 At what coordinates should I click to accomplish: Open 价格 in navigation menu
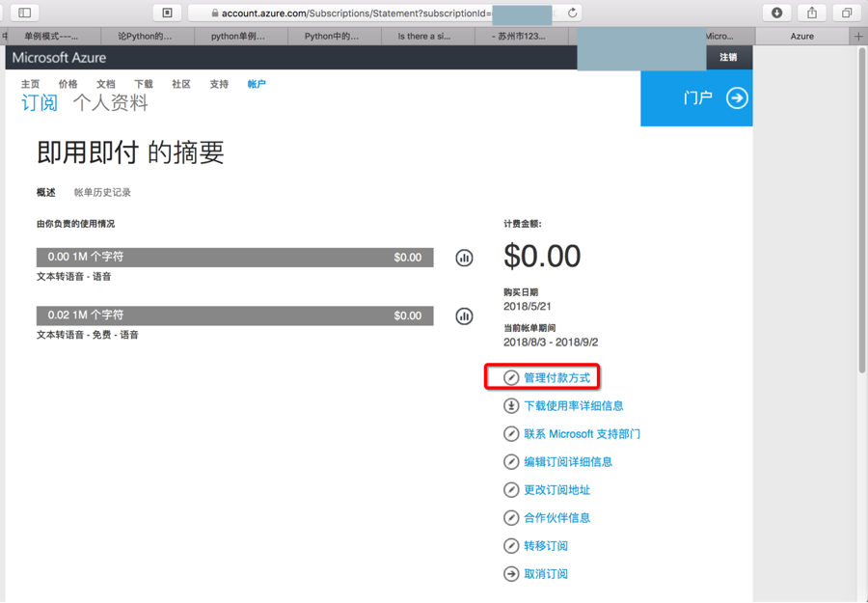coord(68,84)
